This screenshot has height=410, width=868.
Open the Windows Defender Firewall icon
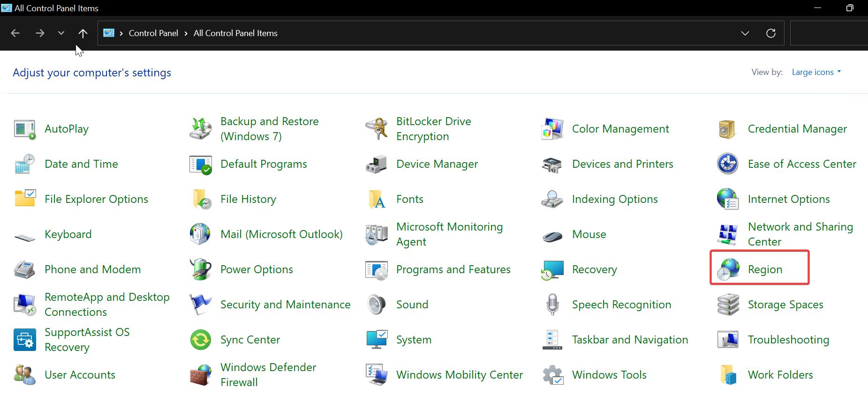coord(201,375)
